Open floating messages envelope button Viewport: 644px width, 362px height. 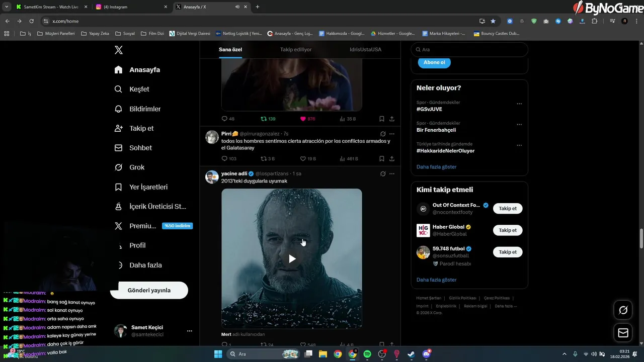(623, 333)
